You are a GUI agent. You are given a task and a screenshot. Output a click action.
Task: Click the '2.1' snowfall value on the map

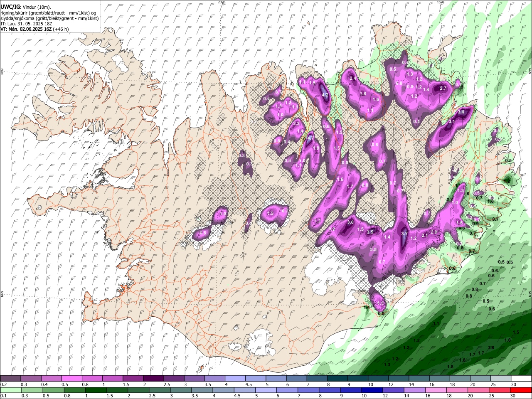click(425, 235)
